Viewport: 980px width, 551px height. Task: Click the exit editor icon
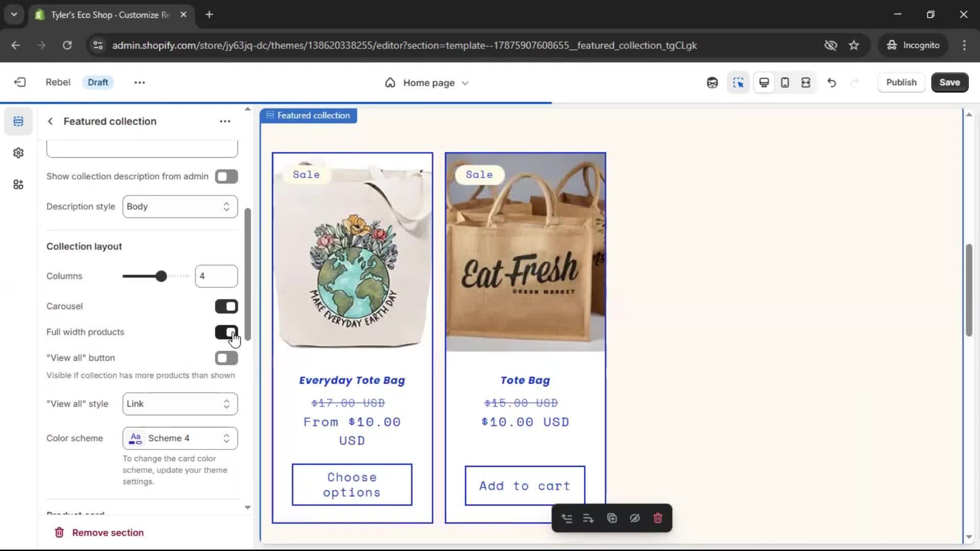click(x=20, y=82)
